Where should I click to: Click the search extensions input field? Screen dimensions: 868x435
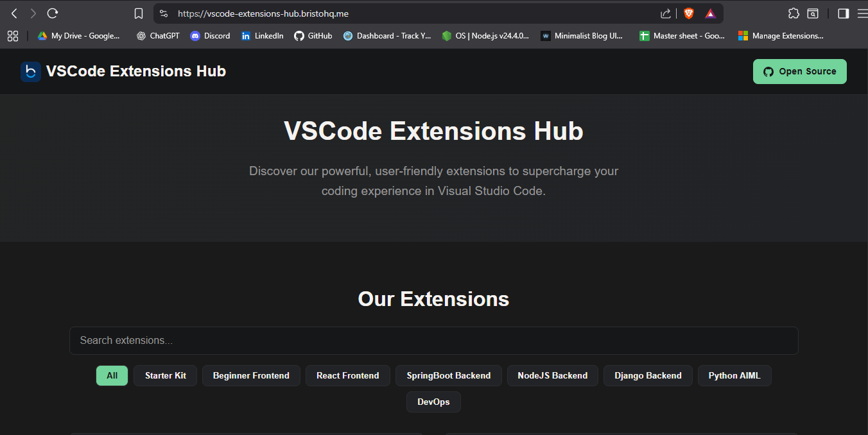[x=433, y=341]
